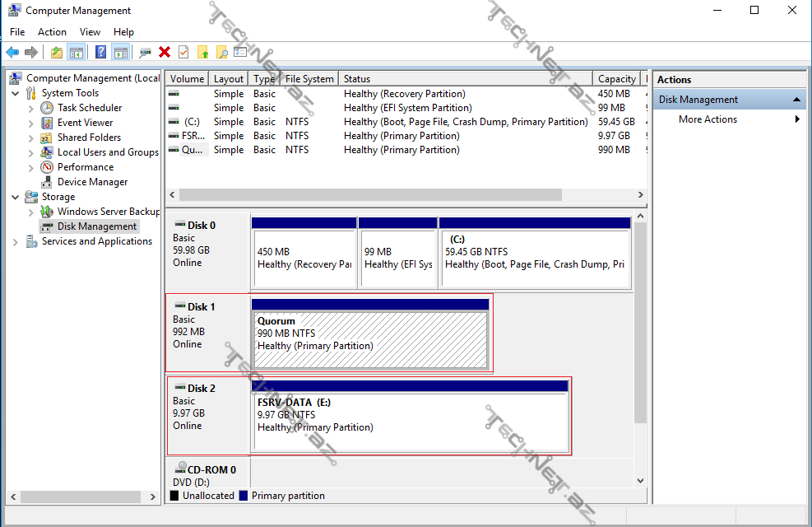
Task: Collapse the System Tools tree node
Action: (16, 93)
